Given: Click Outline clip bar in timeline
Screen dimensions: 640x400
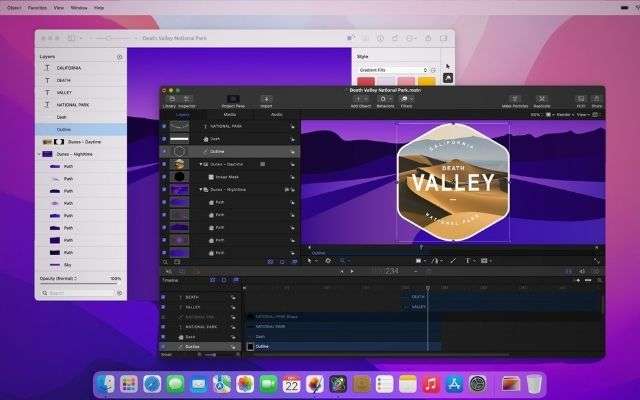Looking at the screenshot, I should [x=343, y=347].
